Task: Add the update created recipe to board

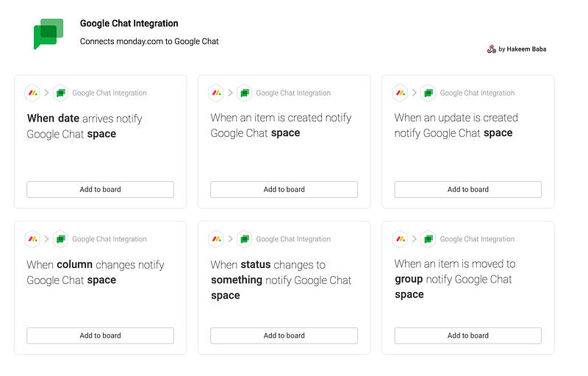Action: click(x=468, y=190)
